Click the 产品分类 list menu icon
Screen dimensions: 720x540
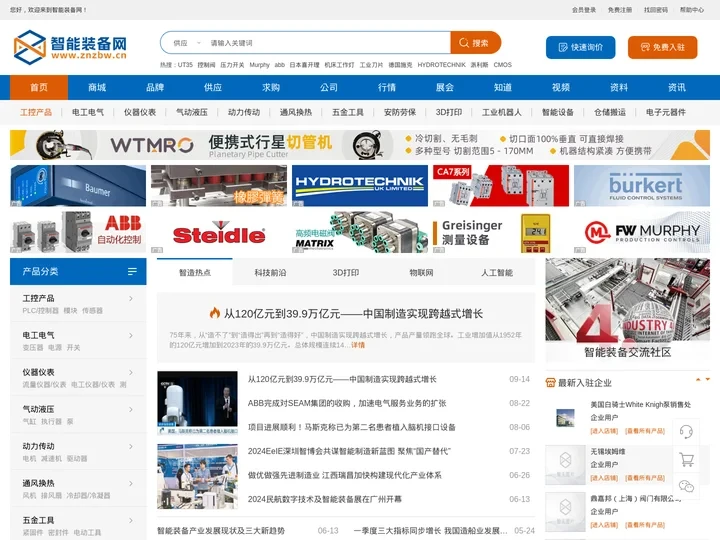(x=132, y=271)
